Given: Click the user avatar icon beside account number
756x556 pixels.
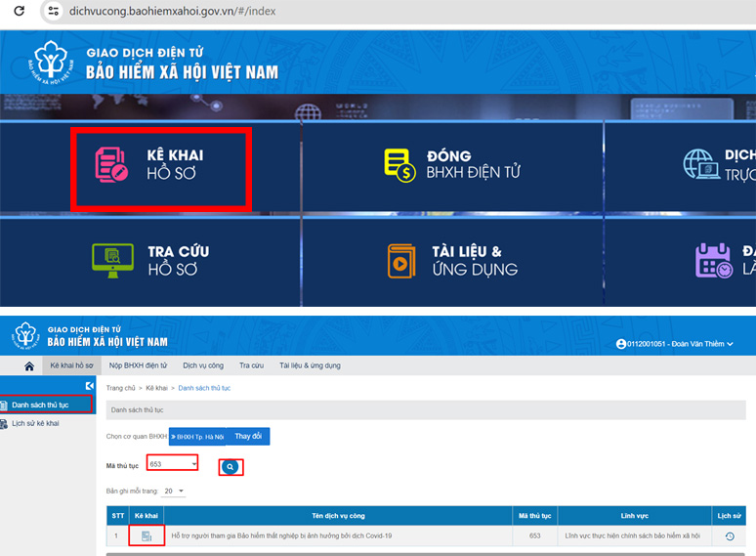Looking at the screenshot, I should 621,344.
